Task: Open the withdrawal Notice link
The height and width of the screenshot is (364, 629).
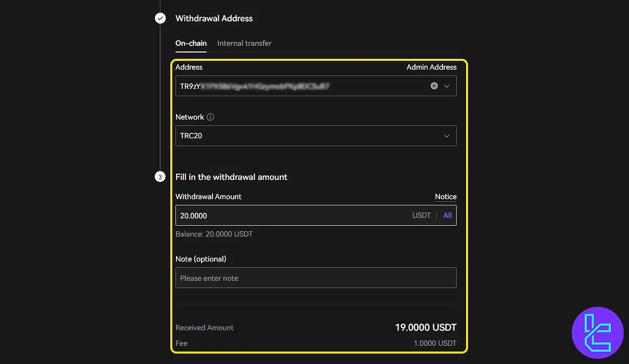Action: tap(446, 197)
